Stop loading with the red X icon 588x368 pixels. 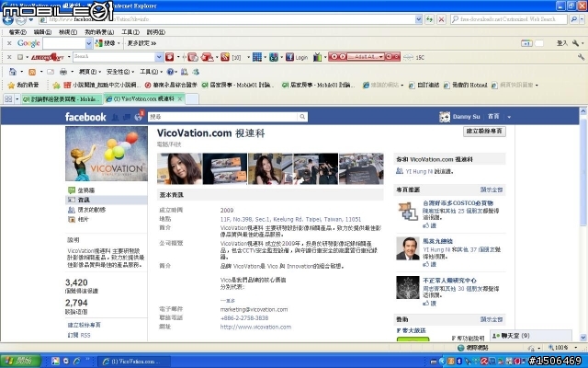pos(441,19)
